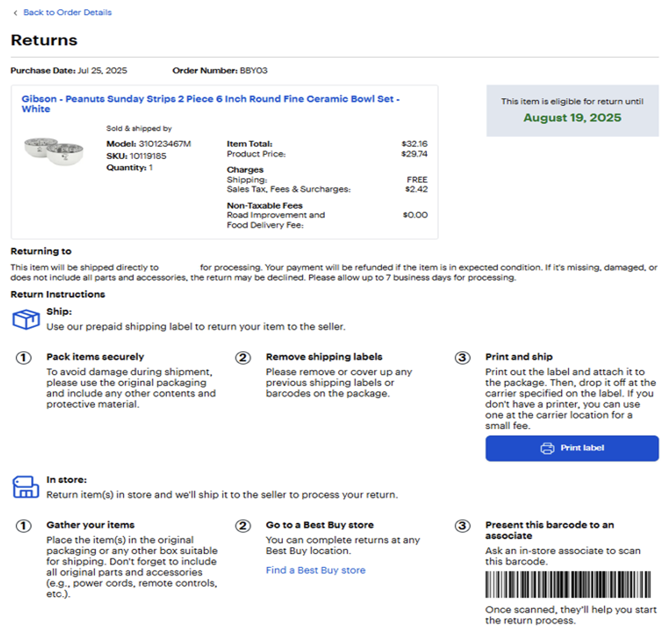
Task: Click the ceramic bowl set product thumbnail
Action: click(x=54, y=151)
